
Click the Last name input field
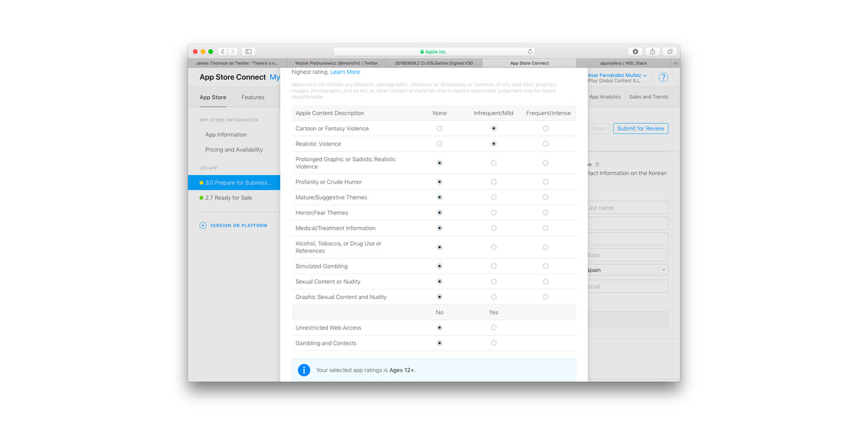[628, 207]
